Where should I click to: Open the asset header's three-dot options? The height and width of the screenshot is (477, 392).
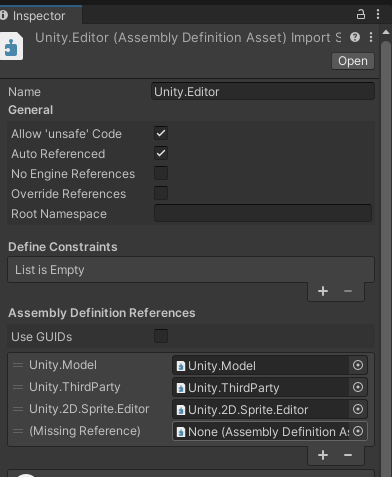371,37
